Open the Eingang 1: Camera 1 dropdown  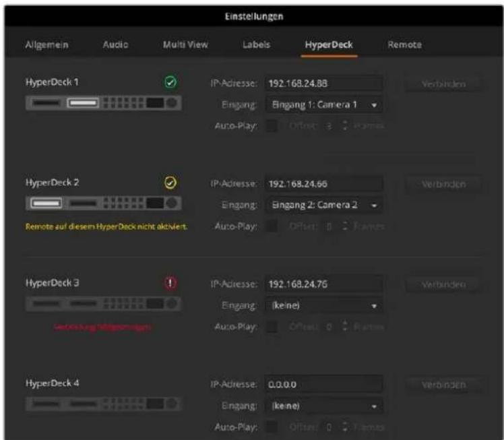323,104
